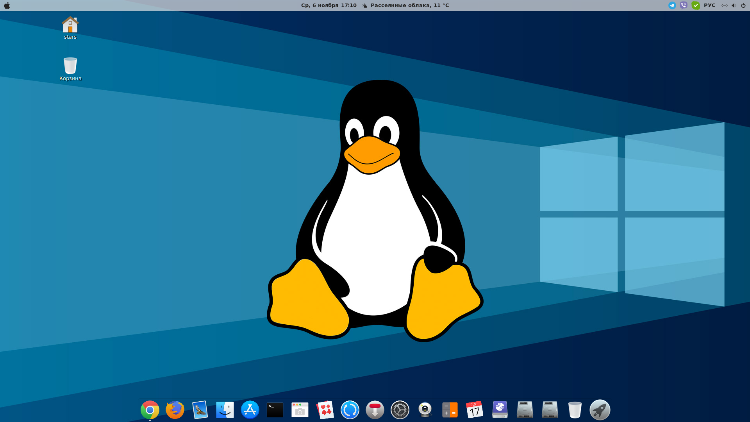Click the Telegram tray icon
The height and width of the screenshot is (422, 750).
pos(672,5)
